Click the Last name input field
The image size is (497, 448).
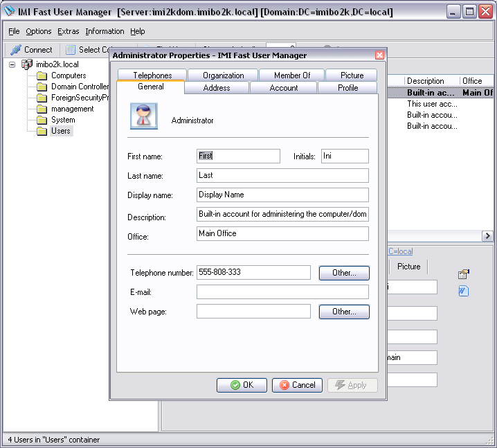pyautogui.click(x=282, y=175)
